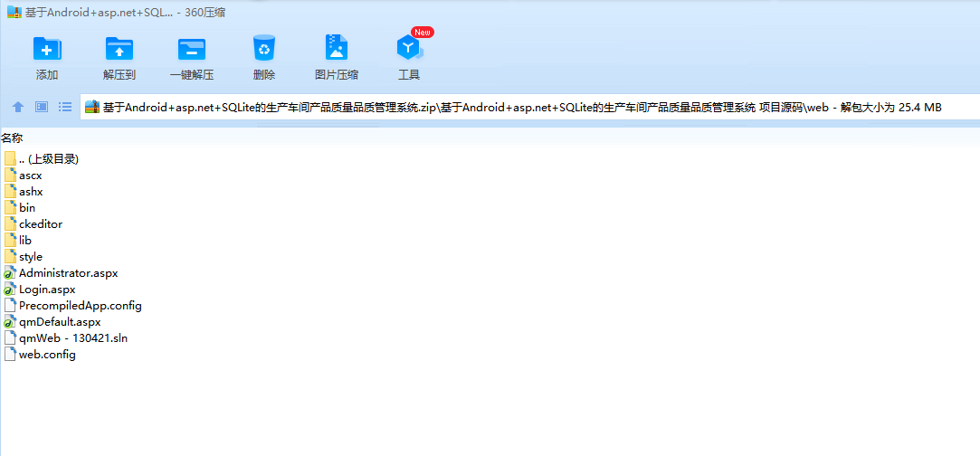The height and width of the screenshot is (456, 980).
Task: Click the folder icon of ckeditor
Action: pos(10,223)
